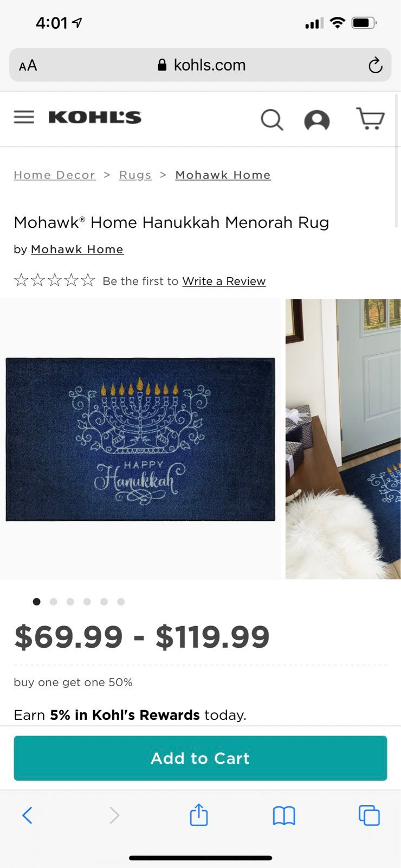Show open tabs in Safari
The image size is (401, 868).
tap(369, 815)
